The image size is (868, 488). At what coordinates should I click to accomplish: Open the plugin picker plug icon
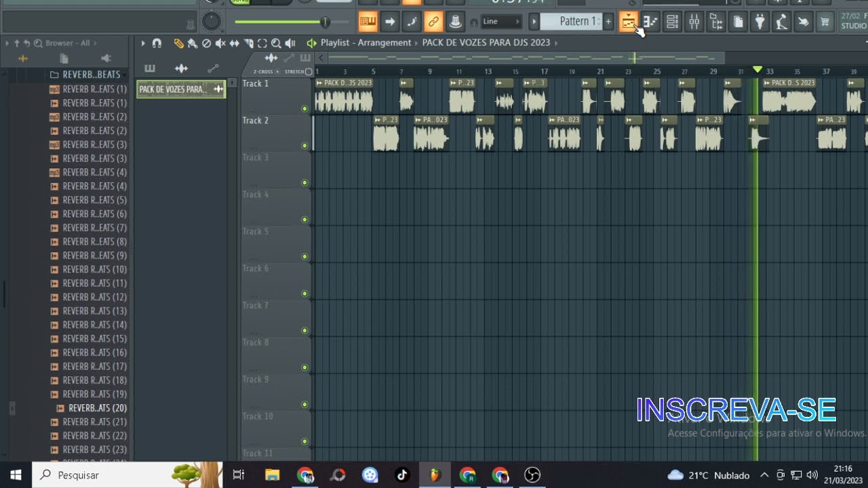point(759,22)
